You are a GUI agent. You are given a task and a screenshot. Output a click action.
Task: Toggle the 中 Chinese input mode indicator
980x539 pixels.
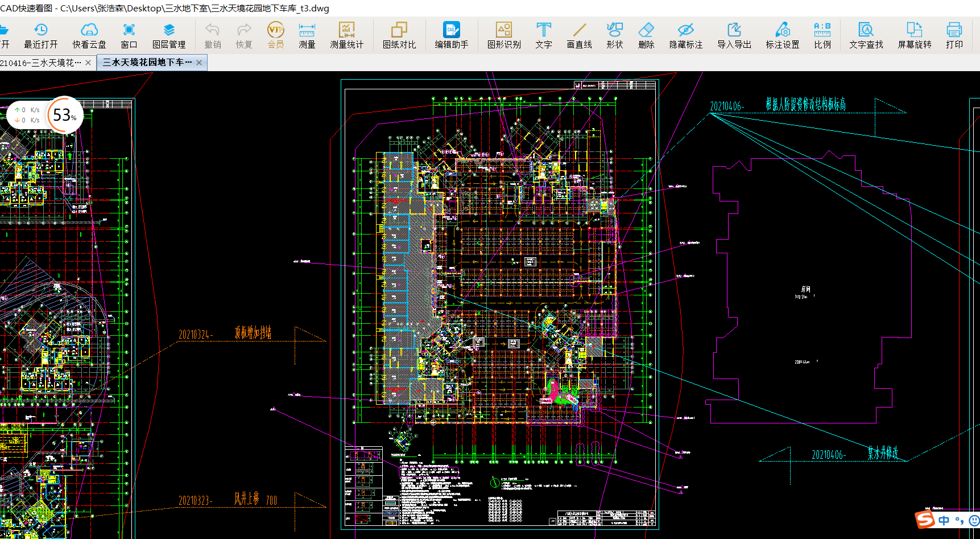coord(944,520)
